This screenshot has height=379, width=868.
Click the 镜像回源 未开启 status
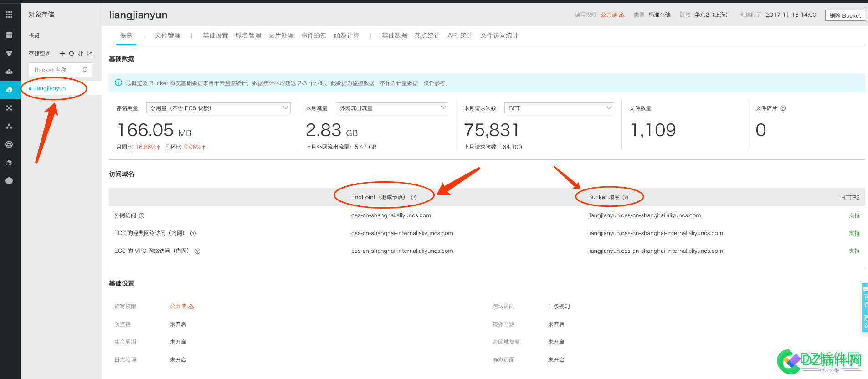pyautogui.click(x=556, y=324)
